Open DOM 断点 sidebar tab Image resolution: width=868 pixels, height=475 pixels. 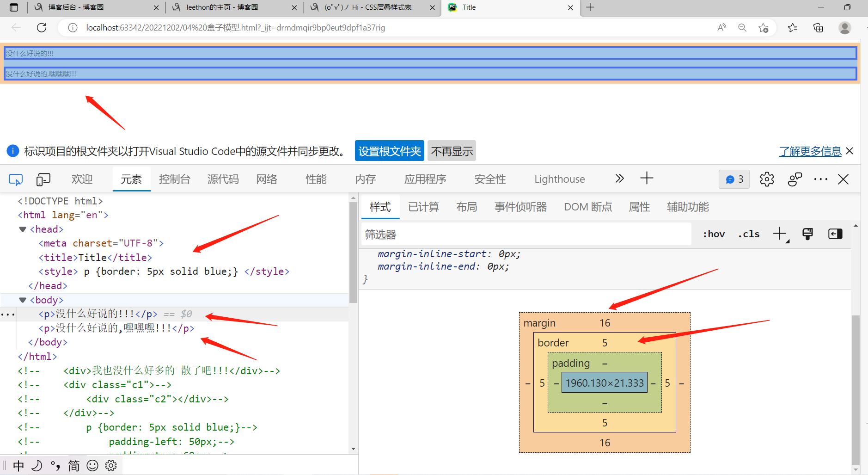click(588, 207)
